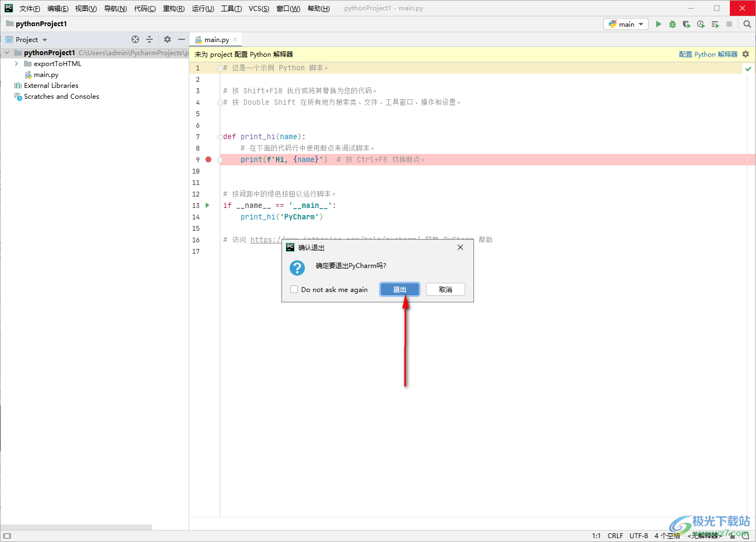Run main with coverage shield icon
756x542 pixels.
(x=687, y=24)
